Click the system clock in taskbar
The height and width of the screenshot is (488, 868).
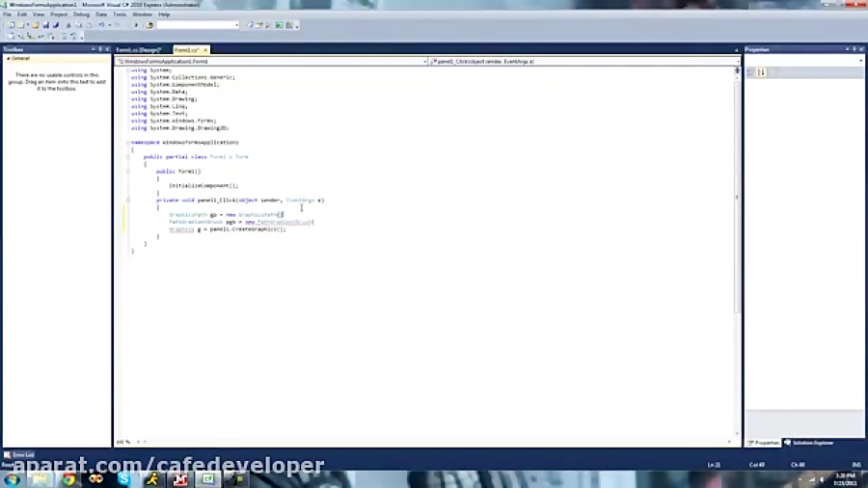(x=845, y=479)
